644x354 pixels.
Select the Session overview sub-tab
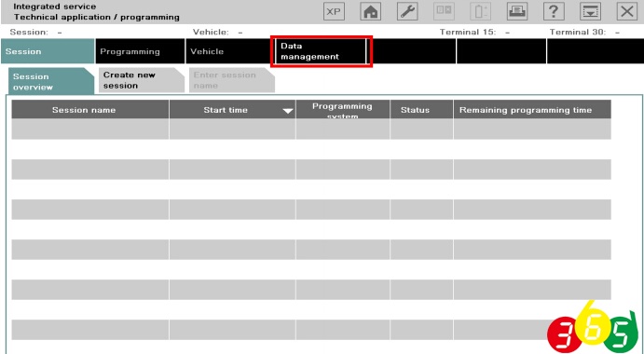51,81
